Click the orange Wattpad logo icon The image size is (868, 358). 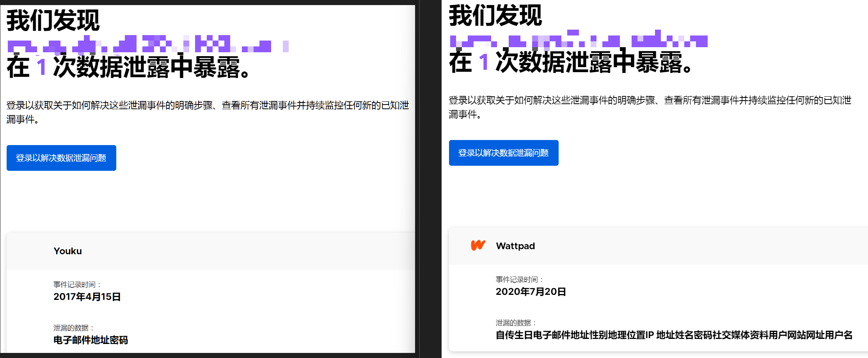point(478,245)
